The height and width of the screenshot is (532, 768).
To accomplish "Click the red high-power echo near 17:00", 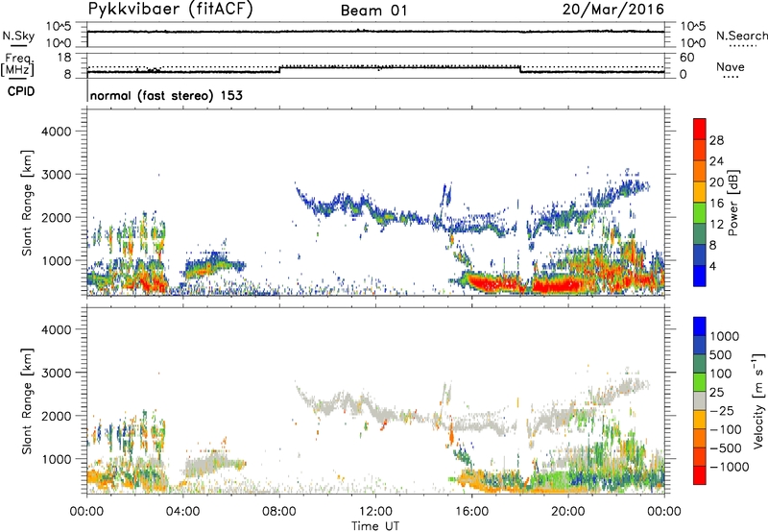I will click(494, 282).
